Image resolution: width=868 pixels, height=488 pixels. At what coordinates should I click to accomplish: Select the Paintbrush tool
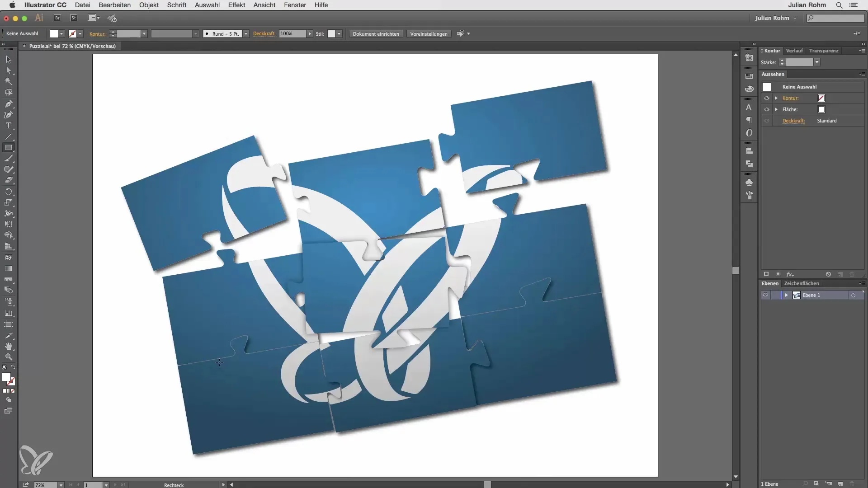tap(9, 159)
